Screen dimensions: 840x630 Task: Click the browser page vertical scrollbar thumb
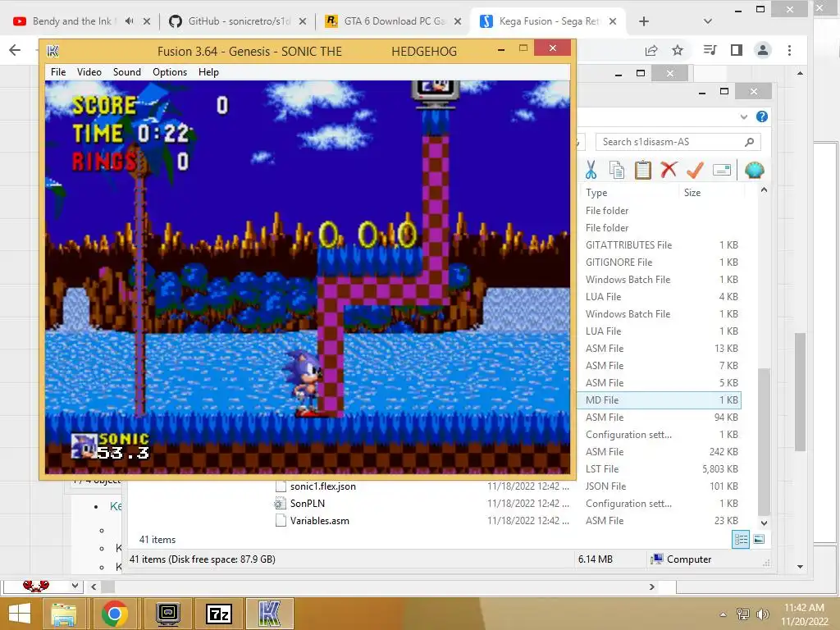pyautogui.click(x=801, y=392)
